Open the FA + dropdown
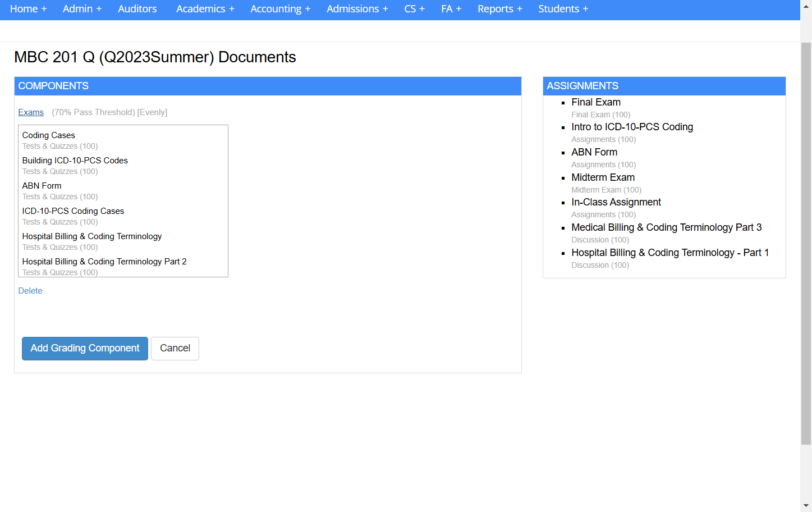Viewport: 812px width, 512px height. tap(451, 9)
